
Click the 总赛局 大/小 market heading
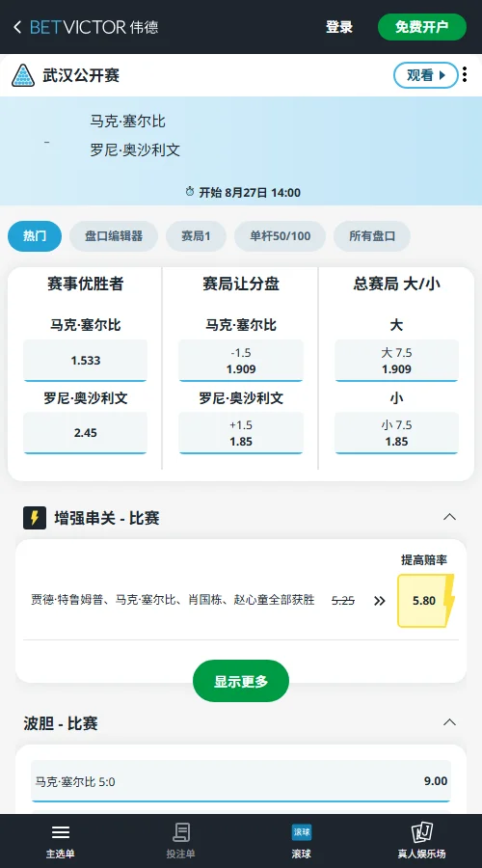(397, 284)
